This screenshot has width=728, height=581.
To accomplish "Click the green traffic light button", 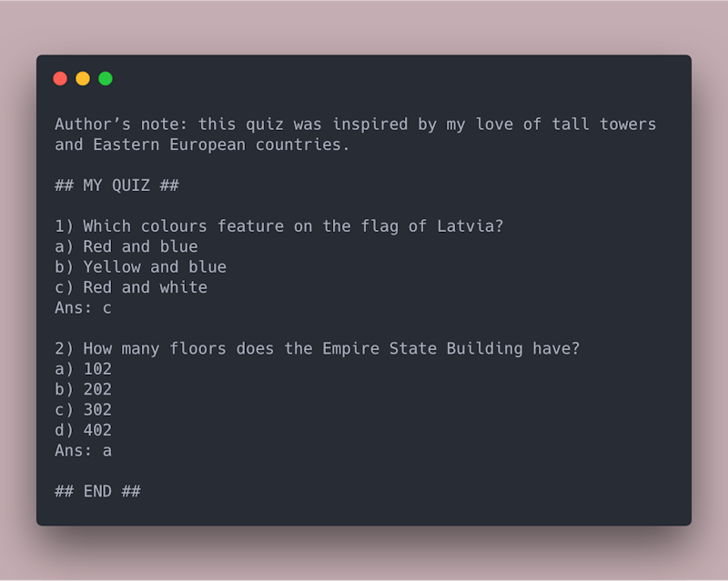I will pyautogui.click(x=105, y=78).
